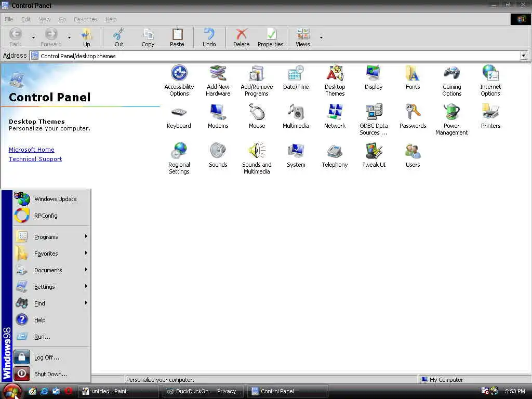Select Desktop Themes icon
Image resolution: width=532 pixels, height=399 pixels.
coord(335,81)
